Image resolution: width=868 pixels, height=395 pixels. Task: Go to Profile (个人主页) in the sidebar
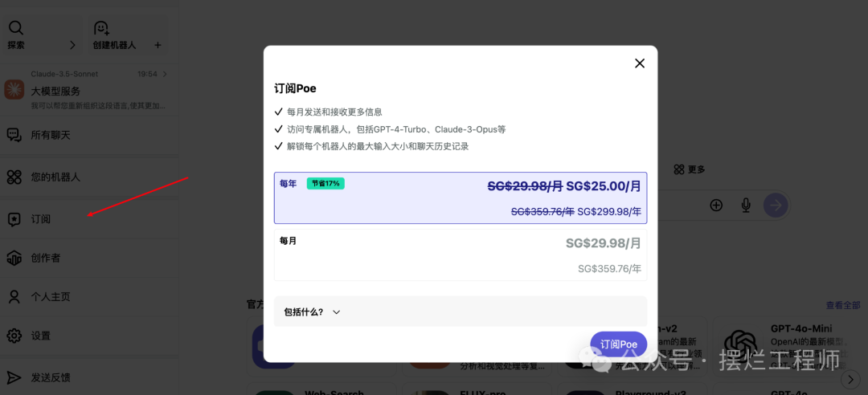[x=50, y=296]
